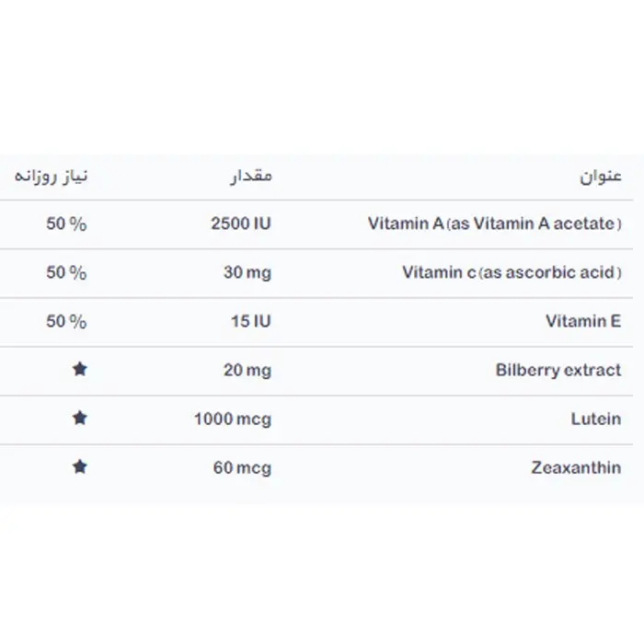Select the 30 mg amount cell
Viewport: 644px width, 644px height.
(247, 272)
